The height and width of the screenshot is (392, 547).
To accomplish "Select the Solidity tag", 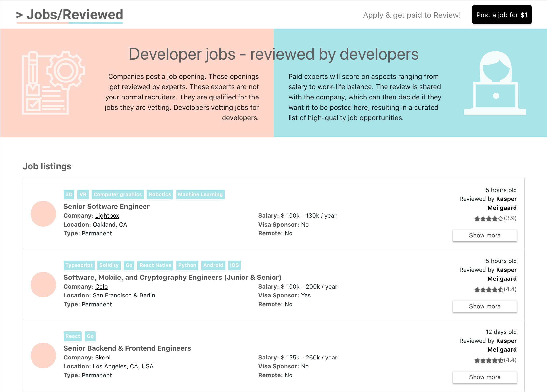I will 109,265.
